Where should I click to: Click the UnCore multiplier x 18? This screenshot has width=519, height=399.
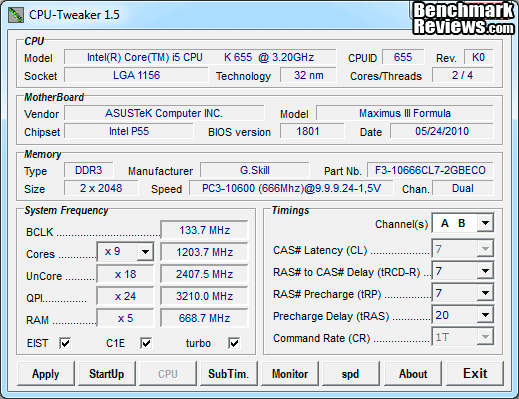coord(125,274)
